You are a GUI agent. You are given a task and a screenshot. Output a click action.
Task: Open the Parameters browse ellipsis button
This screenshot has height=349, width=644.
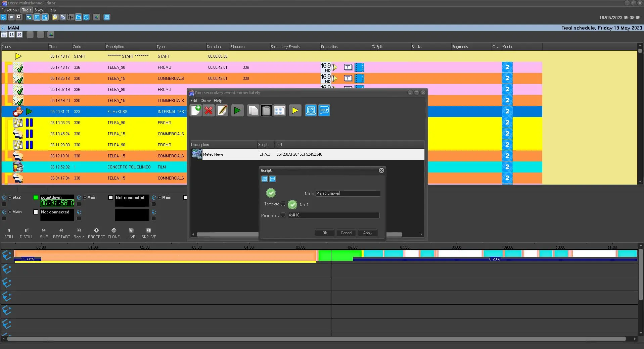click(x=283, y=215)
